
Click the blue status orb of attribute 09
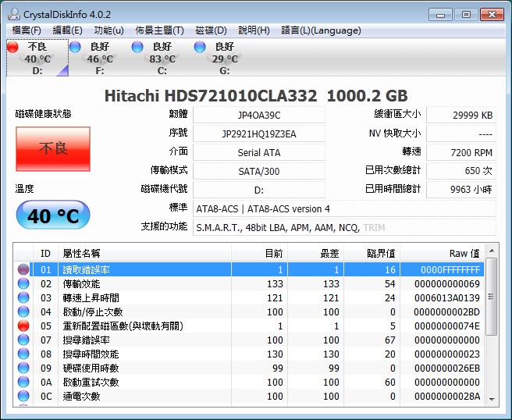coord(23,368)
